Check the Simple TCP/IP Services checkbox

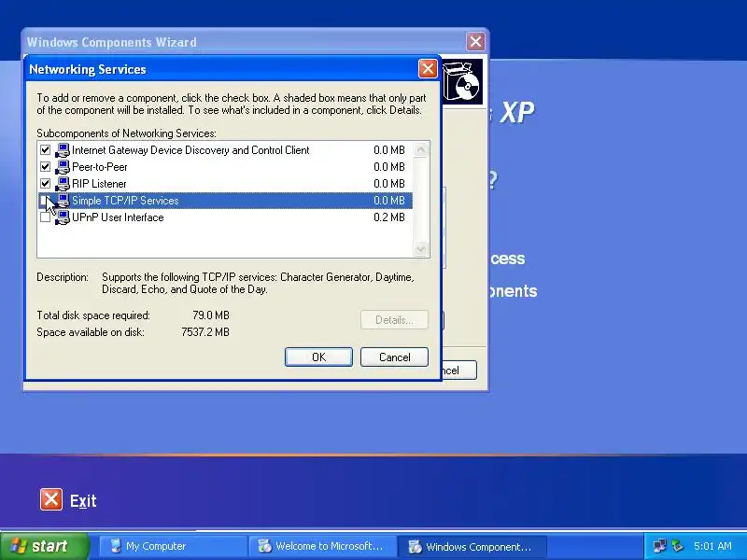click(45, 201)
